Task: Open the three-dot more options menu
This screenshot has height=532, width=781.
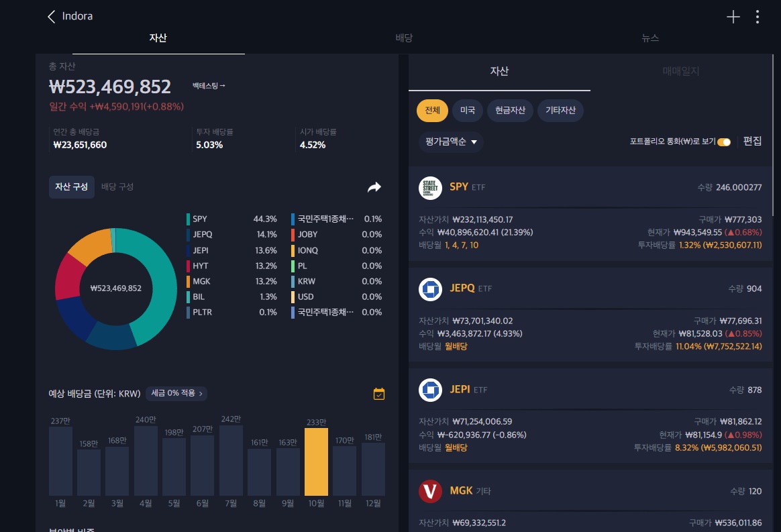Action: click(x=758, y=17)
